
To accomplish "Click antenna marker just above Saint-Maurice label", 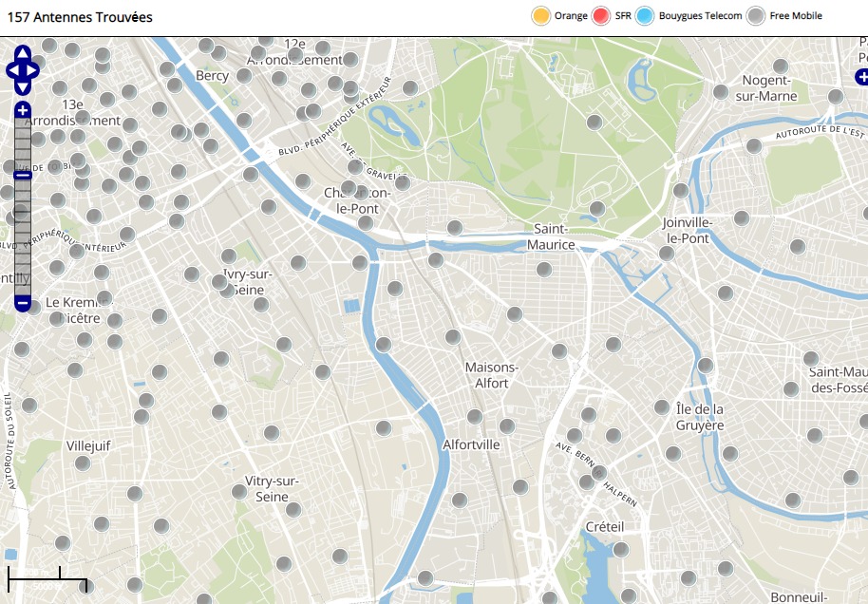I will pos(597,208).
